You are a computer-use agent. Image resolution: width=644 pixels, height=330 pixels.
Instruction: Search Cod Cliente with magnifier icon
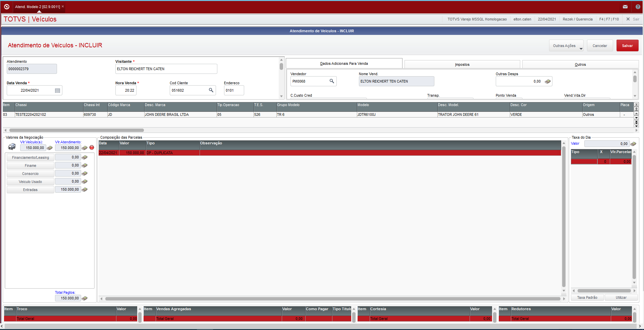coord(211,90)
